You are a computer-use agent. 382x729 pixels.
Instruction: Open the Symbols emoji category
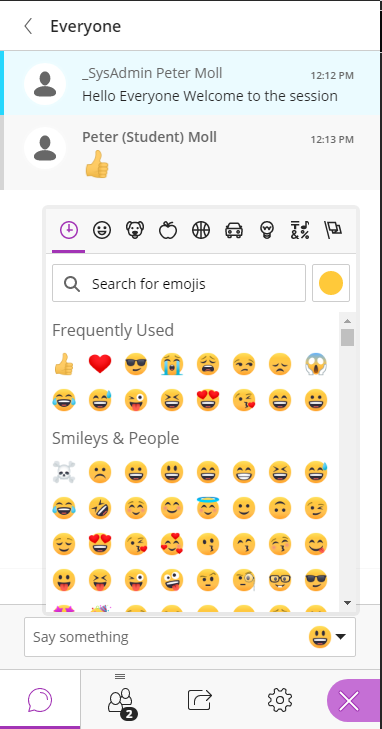[300, 230]
